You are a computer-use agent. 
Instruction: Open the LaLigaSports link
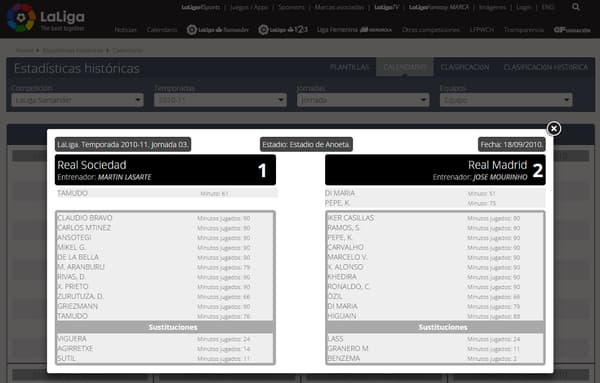click(x=201, y=7)
